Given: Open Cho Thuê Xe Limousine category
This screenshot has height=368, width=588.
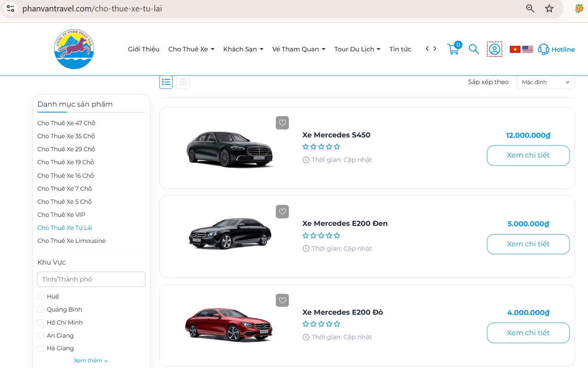Looking at the screenshot, I should coord(72,240).
